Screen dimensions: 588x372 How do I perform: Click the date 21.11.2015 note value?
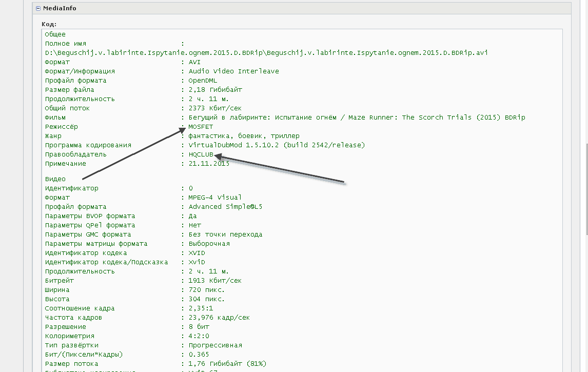pyautogui.click(x=209, y=164)
